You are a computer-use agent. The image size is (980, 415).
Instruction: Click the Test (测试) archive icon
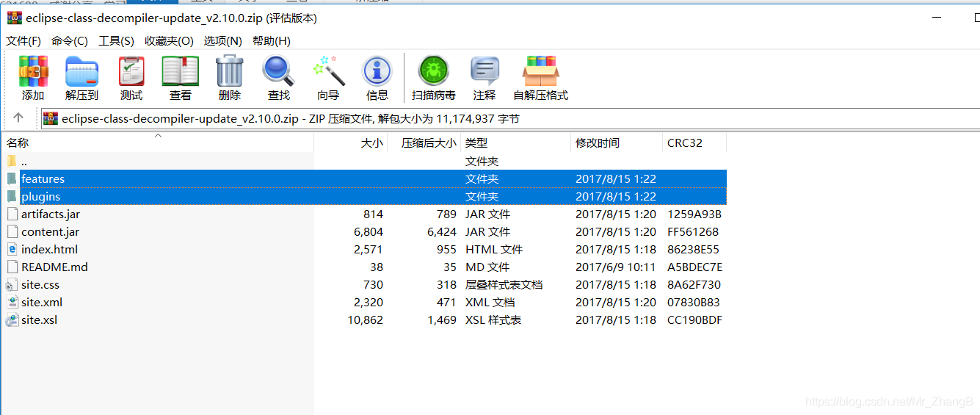pyautogui.click(x=131, y=71)
